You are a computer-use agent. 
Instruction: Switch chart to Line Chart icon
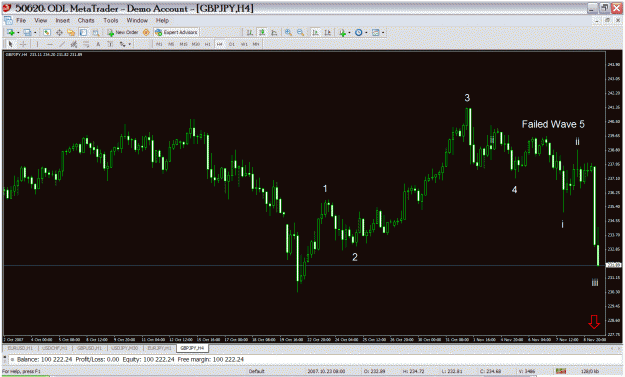tap(274, 32)
